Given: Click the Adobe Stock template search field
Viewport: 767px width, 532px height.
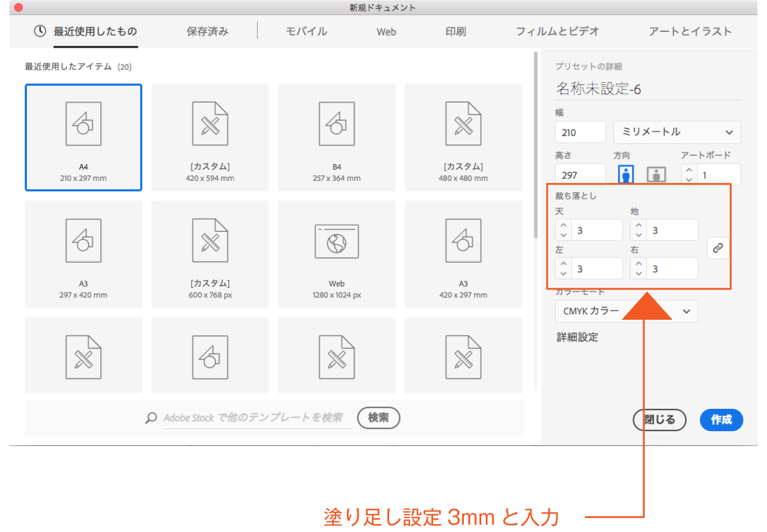Looking at the screenshot, I should [x=257, y=418].
